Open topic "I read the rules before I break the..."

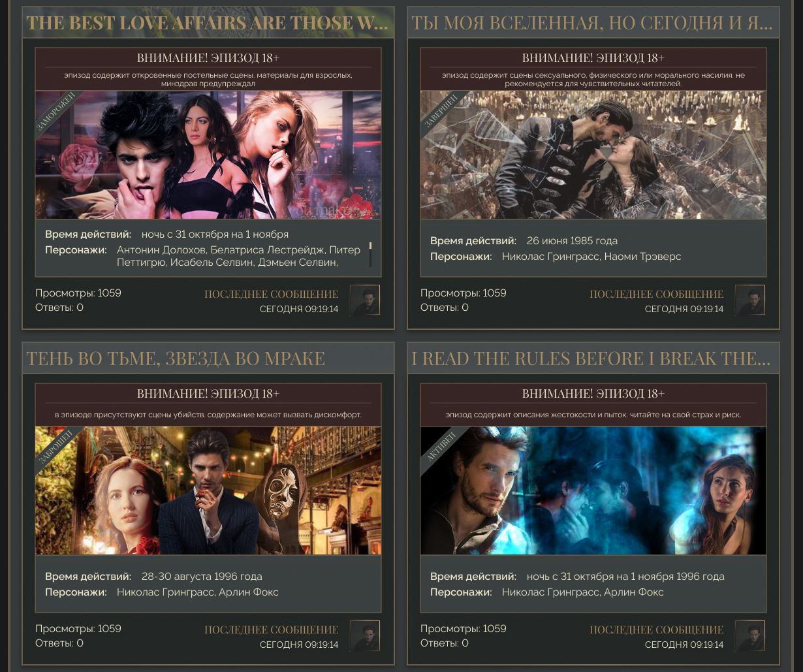[x=591, y=359]
